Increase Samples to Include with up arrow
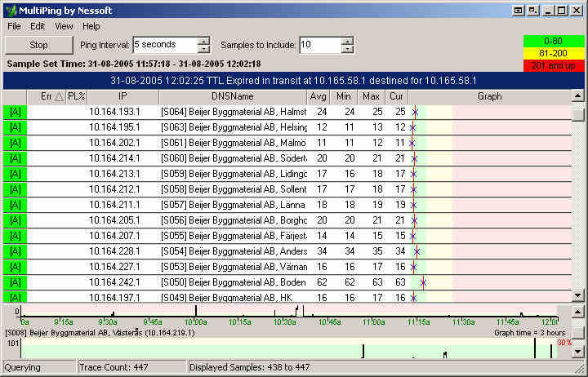Screen dimensions: 588x377 [x=348, y=41]
